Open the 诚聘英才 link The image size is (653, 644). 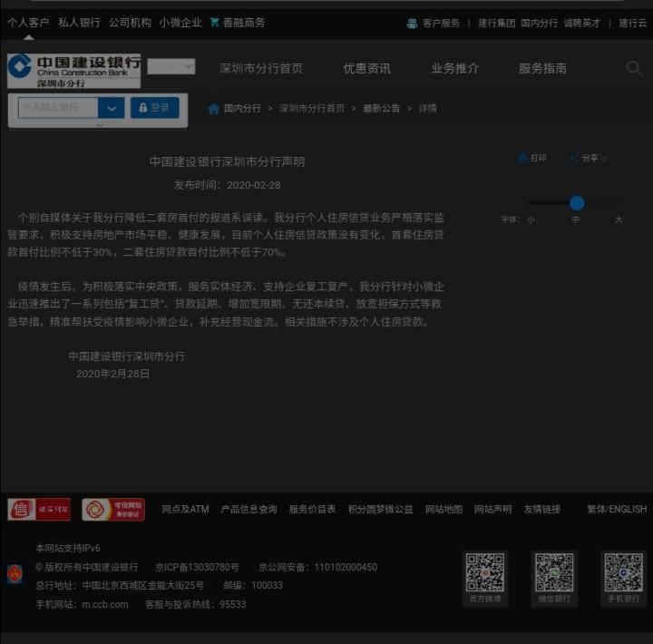pyautogui.click(x=582, y=24)
